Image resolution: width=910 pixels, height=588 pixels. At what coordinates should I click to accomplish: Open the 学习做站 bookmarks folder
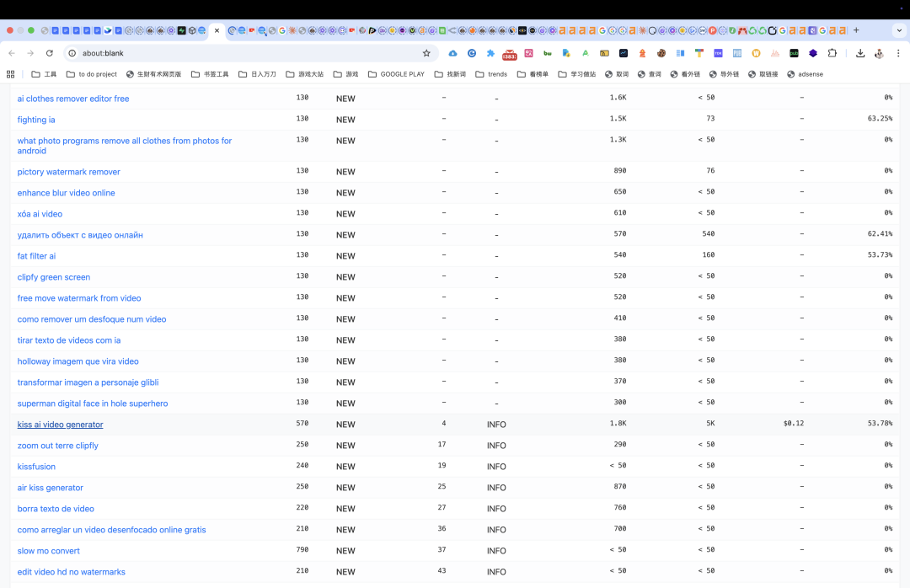pos(577,74)
